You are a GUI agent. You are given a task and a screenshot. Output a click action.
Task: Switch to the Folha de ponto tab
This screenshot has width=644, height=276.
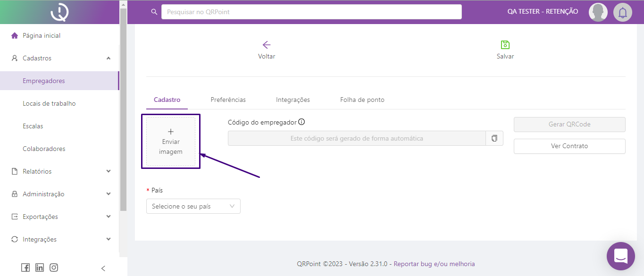click(362, 100)
